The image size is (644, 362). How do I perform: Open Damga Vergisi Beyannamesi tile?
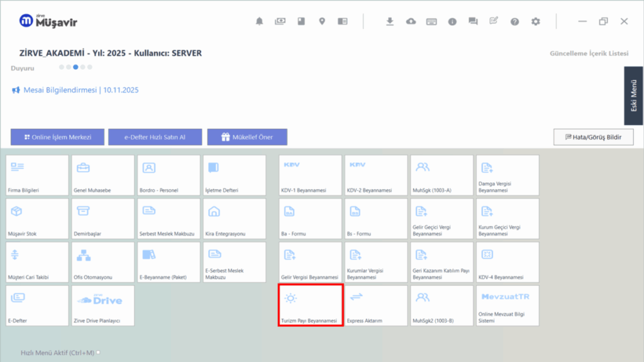508,175
